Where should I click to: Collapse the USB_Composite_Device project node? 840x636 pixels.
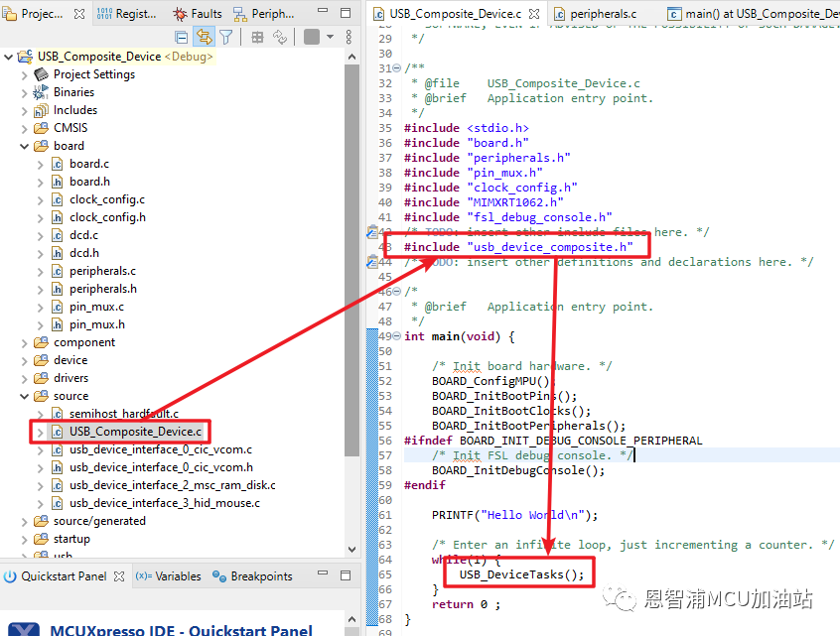tap(8, 57)
